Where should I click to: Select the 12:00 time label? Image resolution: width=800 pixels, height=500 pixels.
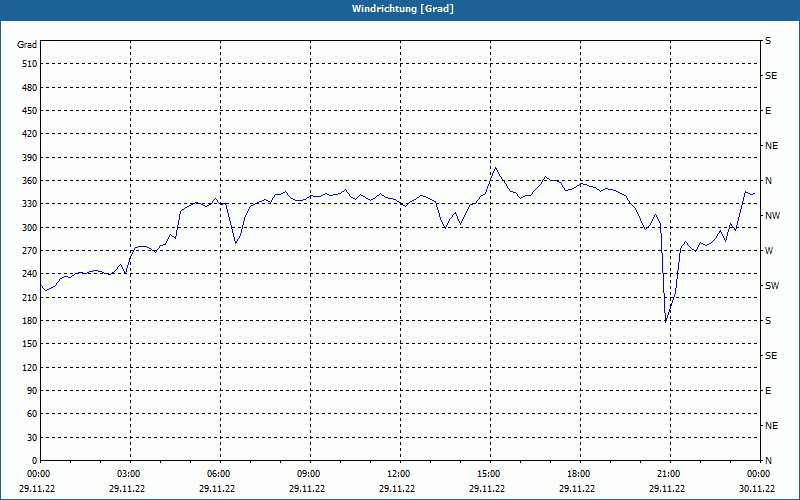pyautogui.click(x=399, y=474)
